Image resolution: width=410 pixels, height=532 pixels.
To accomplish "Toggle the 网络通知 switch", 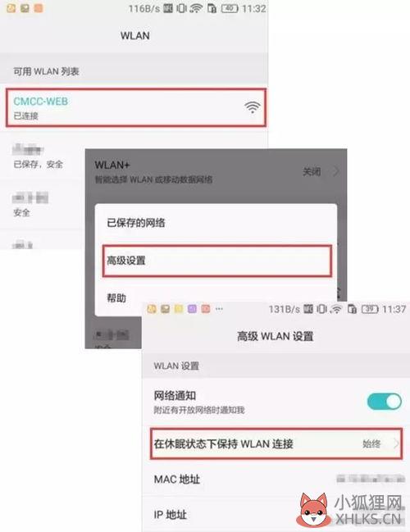I will (x=385, y=402).
